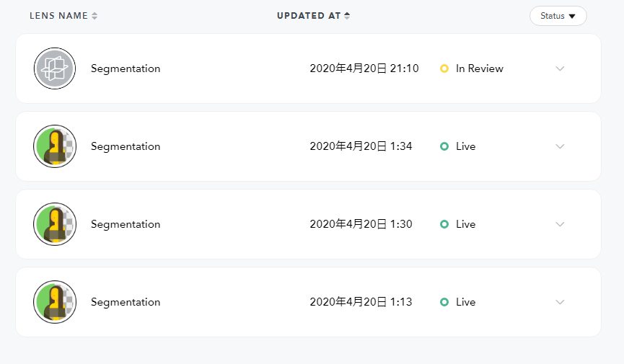Screen dimensions: 624x364
Task: Click the green Live indicator for 1:13 lens
Action: [444, 302]
